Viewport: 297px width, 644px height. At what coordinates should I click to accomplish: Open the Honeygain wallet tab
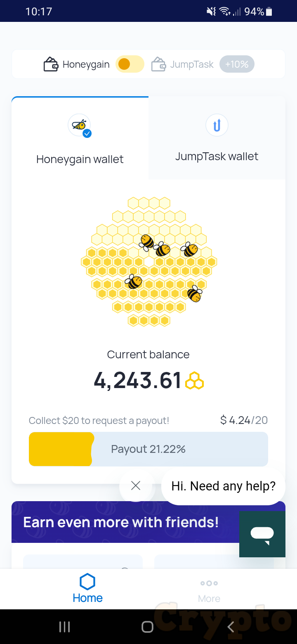tap(80, 159)
